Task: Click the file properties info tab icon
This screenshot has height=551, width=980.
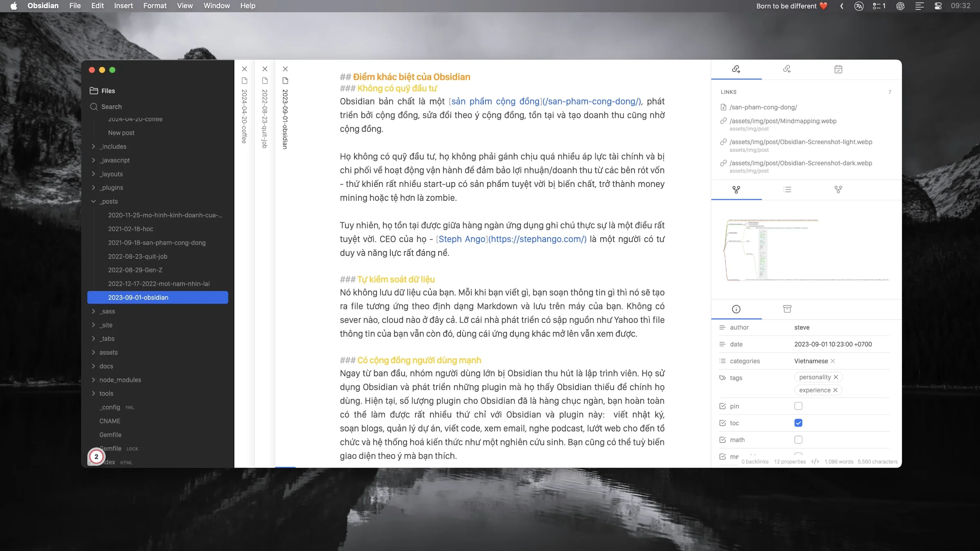Action: coord(736,309)
